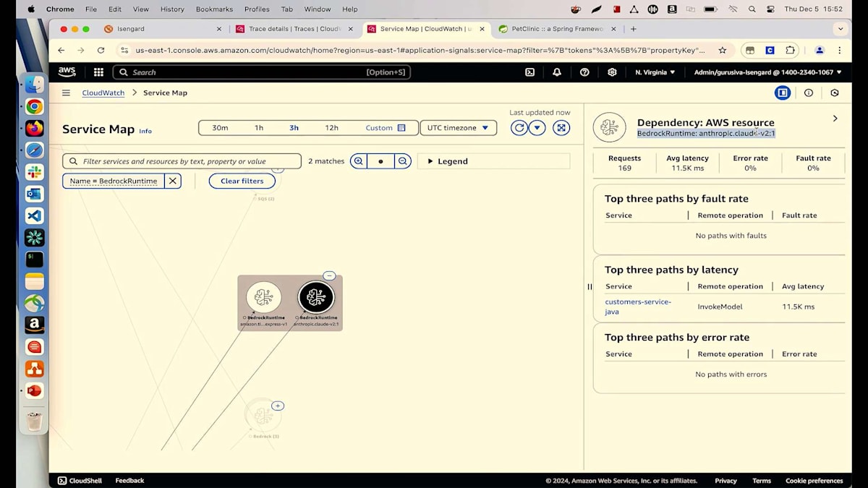Screen dimensions: 868x488
Task: Open the Bookmarks menu
Action: click(215, 9)
